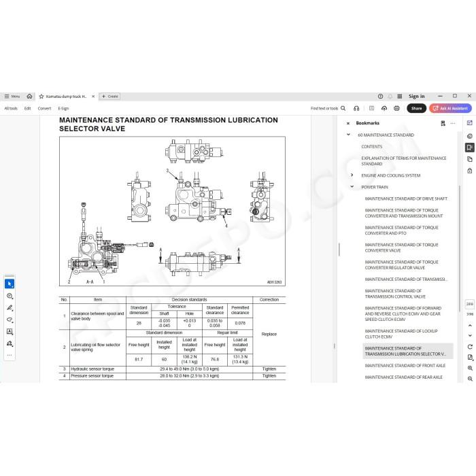Zoom in with magnifier plus icon
476x476 pixels.
click(x=470, y=368)
